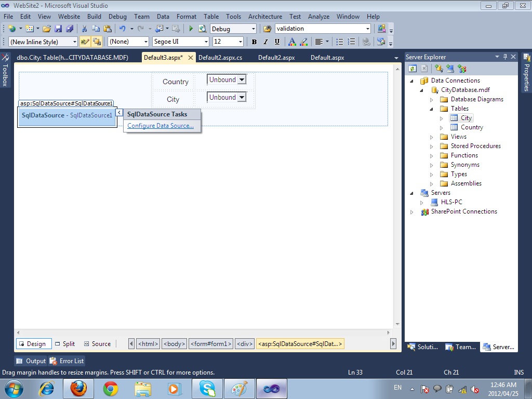
Task: Switch to the Solution Explorer panel tab
Action: (x=423, y=347)
